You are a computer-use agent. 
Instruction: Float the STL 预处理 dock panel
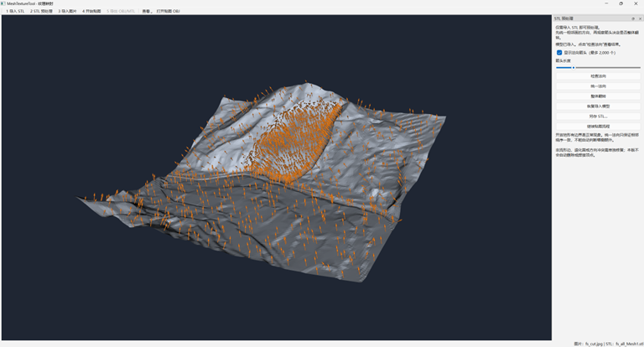pyautogui.click(x=633, y=18)
